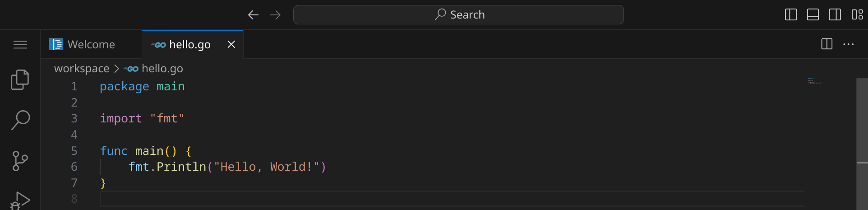868x210 pixels.
Task: Toggle the secondary side bar visibility
Action: (x=835, y=15)
